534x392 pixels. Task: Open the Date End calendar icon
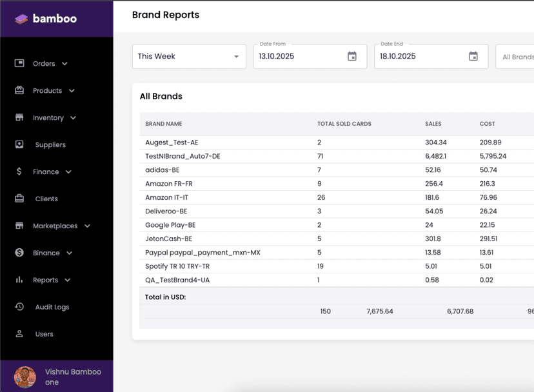[473, 56]
